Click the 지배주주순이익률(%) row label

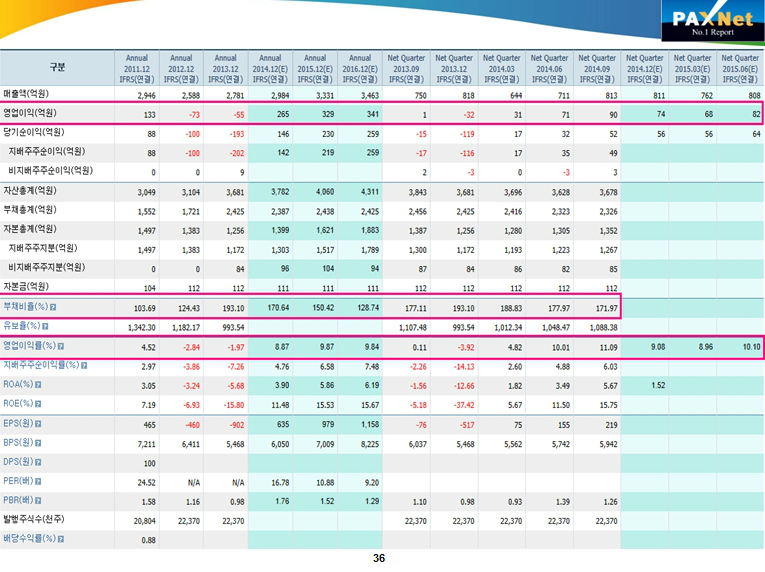click(40, 365)
